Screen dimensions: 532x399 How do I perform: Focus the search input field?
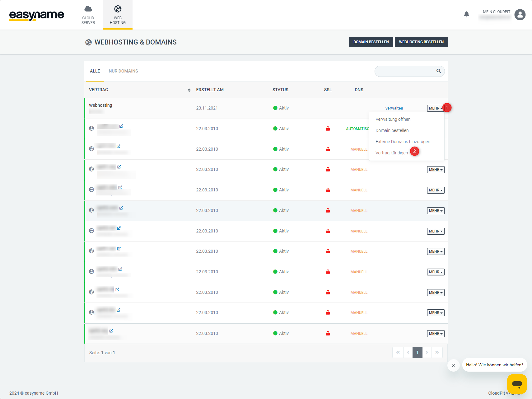pos(404,71)
